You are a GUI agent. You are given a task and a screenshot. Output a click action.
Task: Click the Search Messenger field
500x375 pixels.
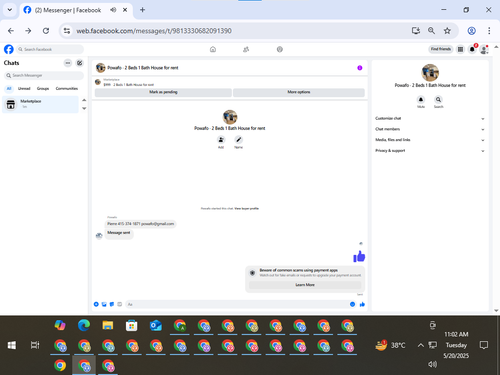pyautogui.click(x=44, y=75)
